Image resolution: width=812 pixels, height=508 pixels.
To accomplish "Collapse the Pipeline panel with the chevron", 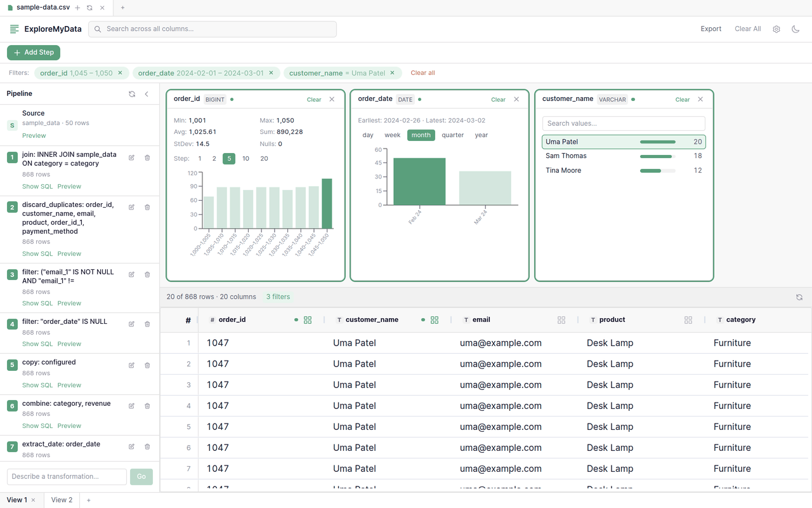I will [x=147, y=93].
